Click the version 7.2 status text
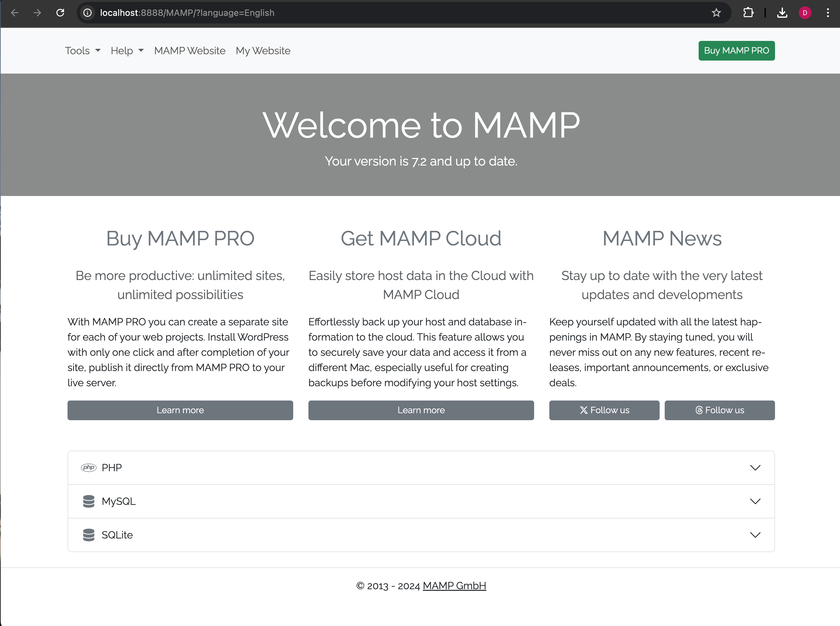The width and height of the screenshot is (840, 626). [x=421, y=161]
